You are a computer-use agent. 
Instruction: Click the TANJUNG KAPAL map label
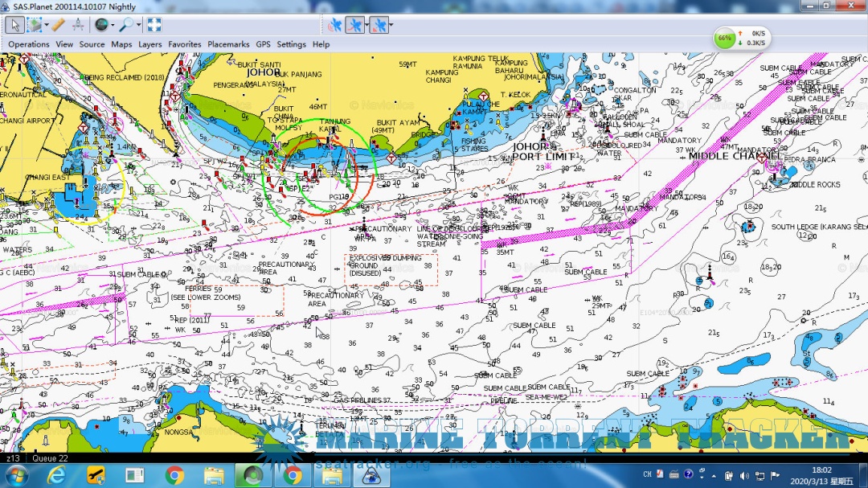tap(335, 125)
